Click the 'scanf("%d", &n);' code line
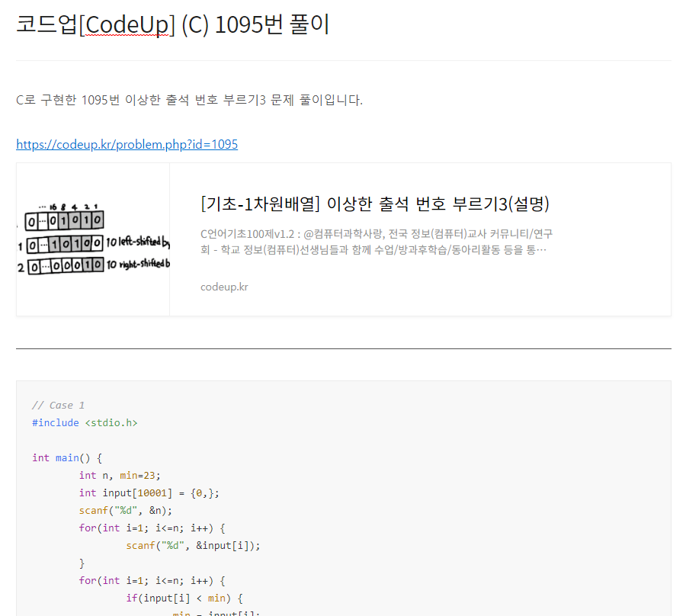The height and width of the screenshot is (616, 686). click(126, 511)
